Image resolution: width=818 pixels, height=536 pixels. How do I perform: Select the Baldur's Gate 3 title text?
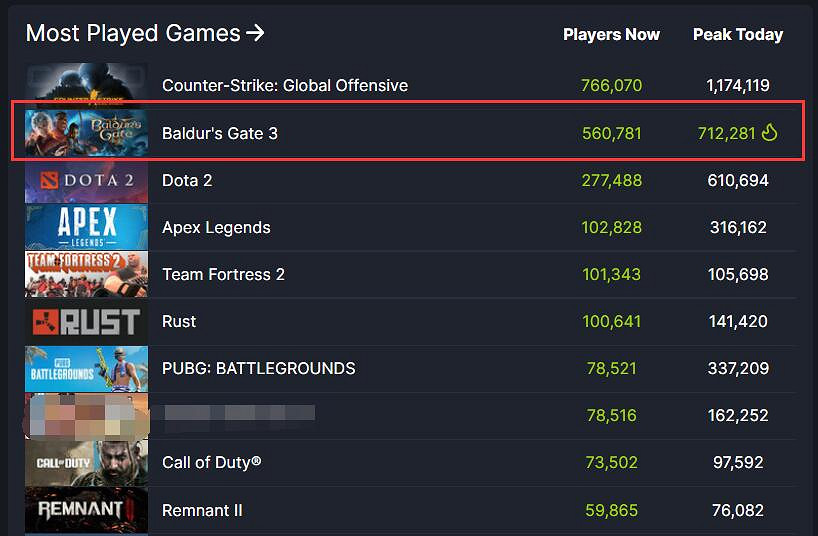click(x=220, y=133)
